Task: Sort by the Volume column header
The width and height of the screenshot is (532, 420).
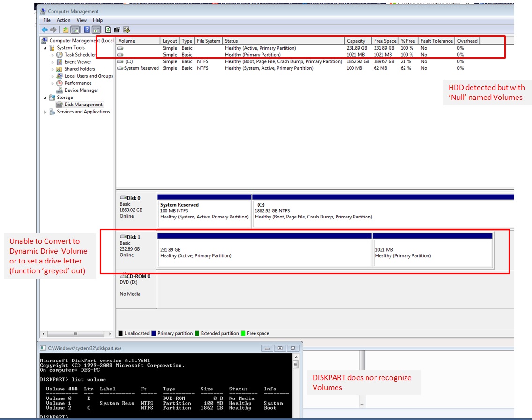Action: coord(138,41)
